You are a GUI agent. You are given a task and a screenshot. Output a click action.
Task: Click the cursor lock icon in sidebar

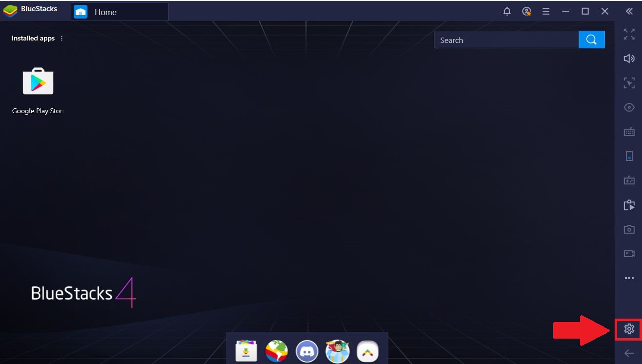coord(629,83)
